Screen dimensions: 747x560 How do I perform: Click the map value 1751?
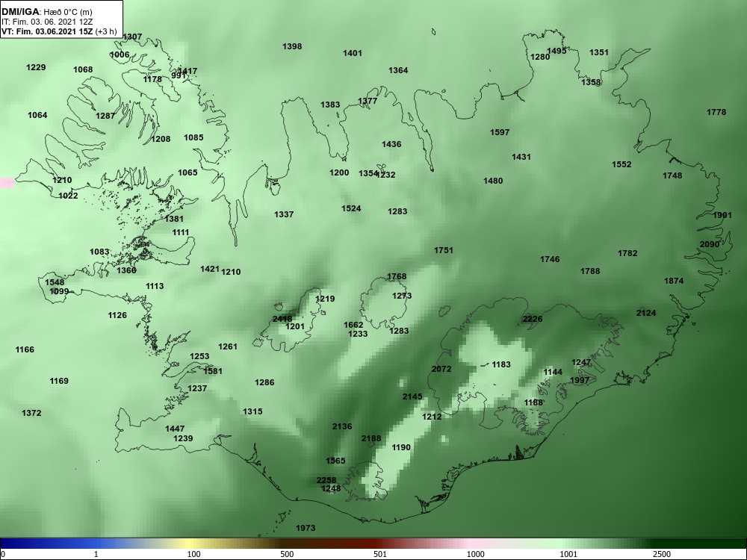(444, 250)
